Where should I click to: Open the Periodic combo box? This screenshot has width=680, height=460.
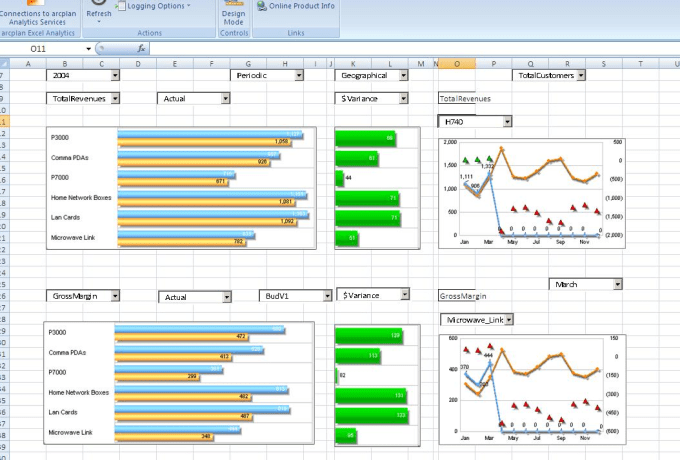[299, 75]
